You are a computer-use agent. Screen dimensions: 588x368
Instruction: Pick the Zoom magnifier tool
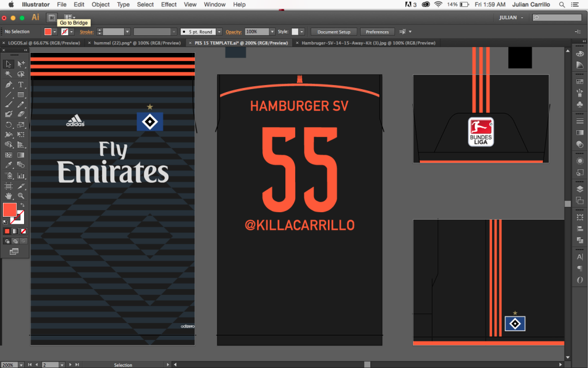tap(21, 195)
